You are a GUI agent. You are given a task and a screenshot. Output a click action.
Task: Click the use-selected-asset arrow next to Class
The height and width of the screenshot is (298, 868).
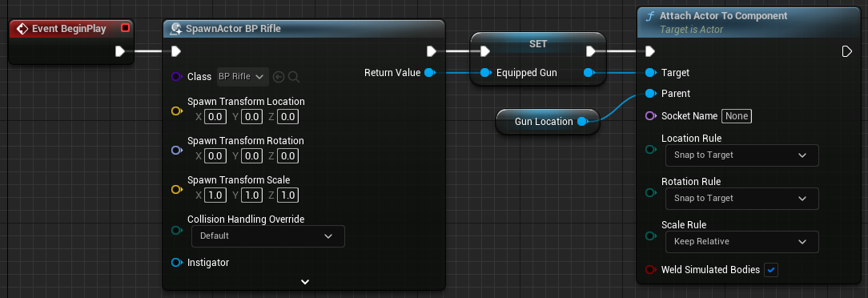[279, 77]
